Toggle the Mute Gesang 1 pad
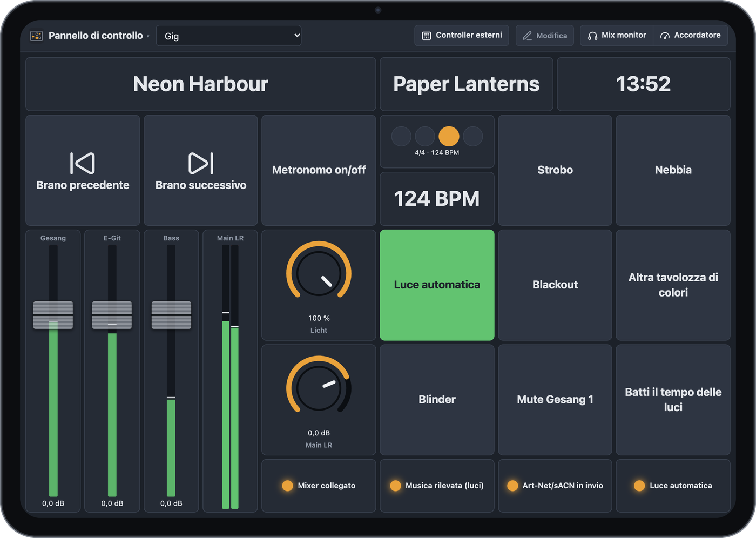Screen dimensions: 756x538 point(555,400)
